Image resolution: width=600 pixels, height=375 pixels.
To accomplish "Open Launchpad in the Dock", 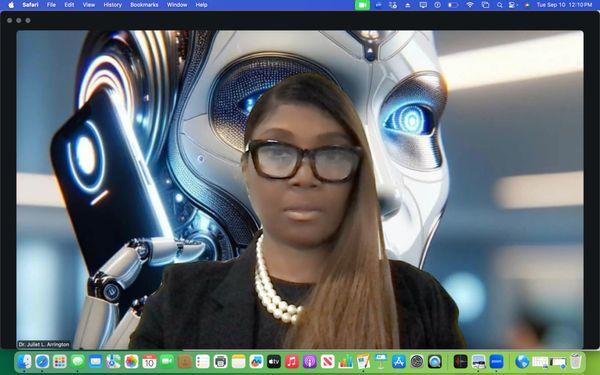I will point(60,361).
